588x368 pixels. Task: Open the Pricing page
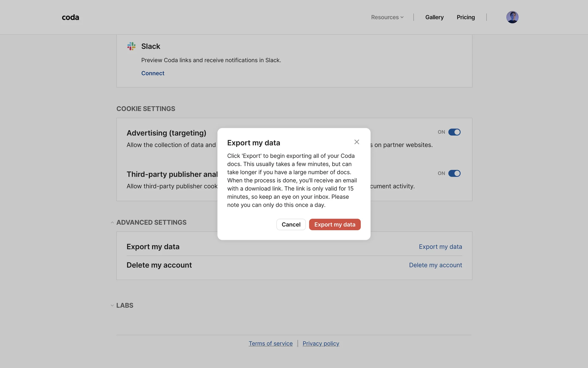466,17
